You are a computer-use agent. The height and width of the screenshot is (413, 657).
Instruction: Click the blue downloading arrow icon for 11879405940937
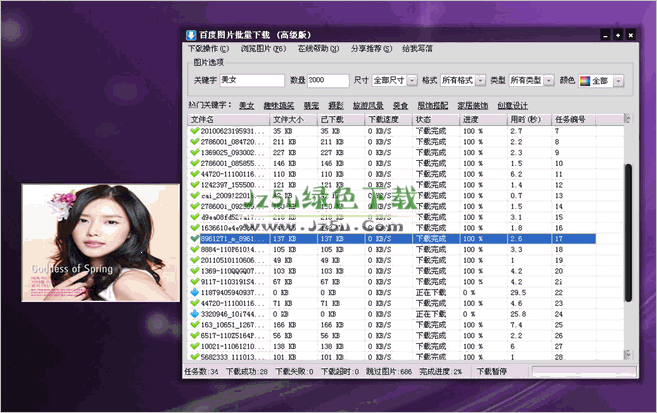click(194, 292)
